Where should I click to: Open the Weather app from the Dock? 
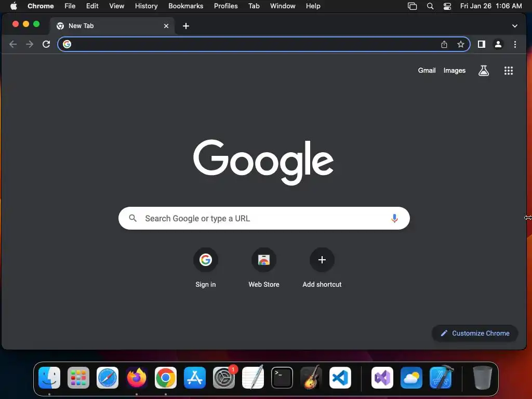(x=411, y=378)
